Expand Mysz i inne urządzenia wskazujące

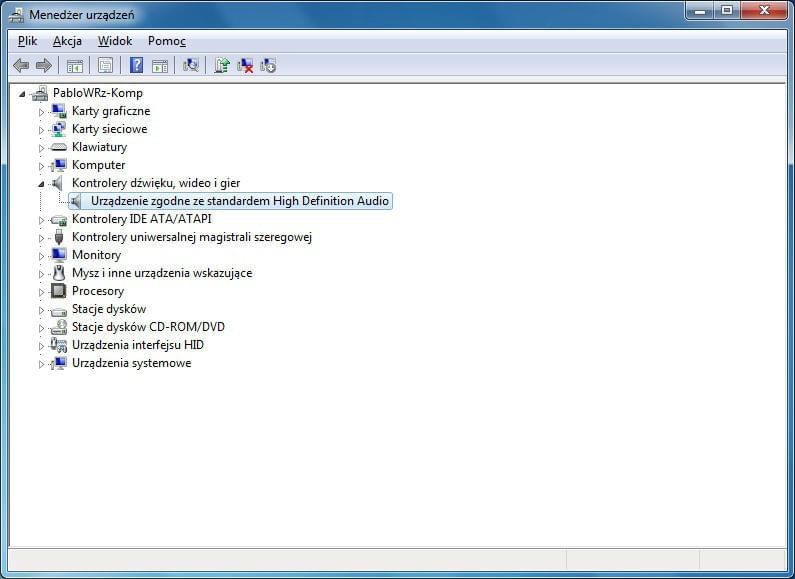42,274
